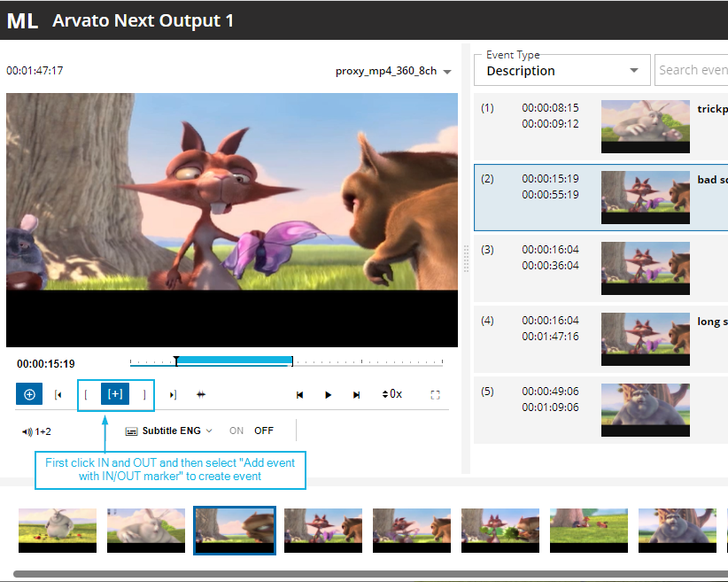Click second filmstrip thumbnail, rabbit close-up

146,531
